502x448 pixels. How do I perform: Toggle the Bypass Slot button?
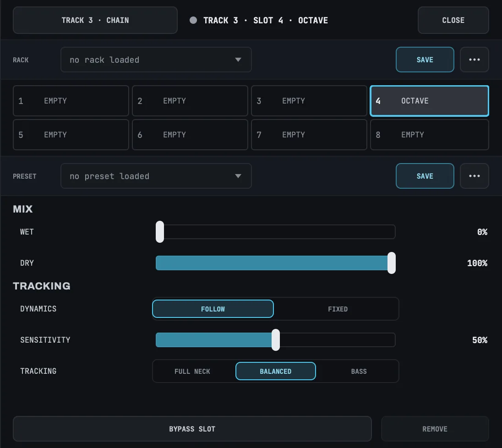[x=192, y=429]
